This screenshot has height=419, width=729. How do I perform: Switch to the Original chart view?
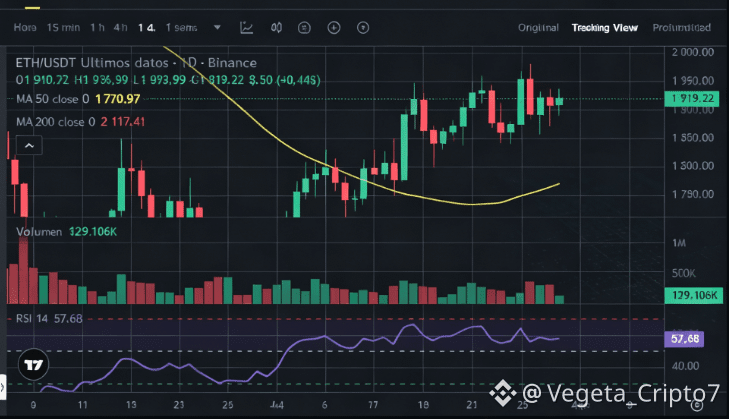(x=538, y=28)
